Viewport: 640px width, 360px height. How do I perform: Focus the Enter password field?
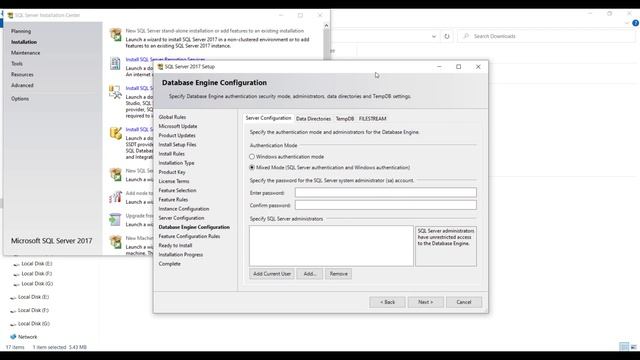(x=386, y=192)
